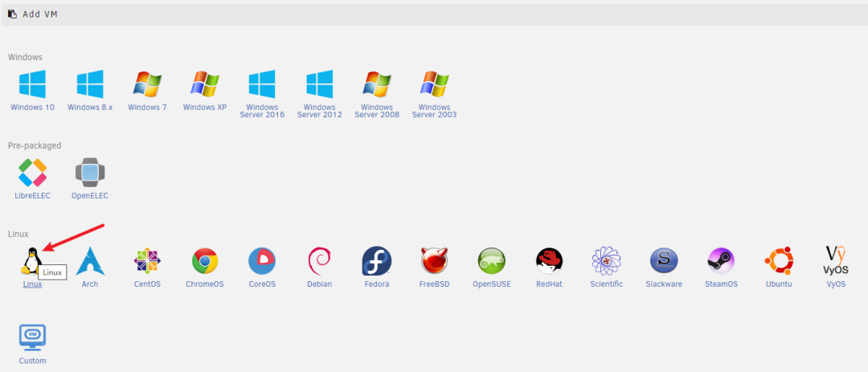Click the Windows XP text label

pos(205,108)
